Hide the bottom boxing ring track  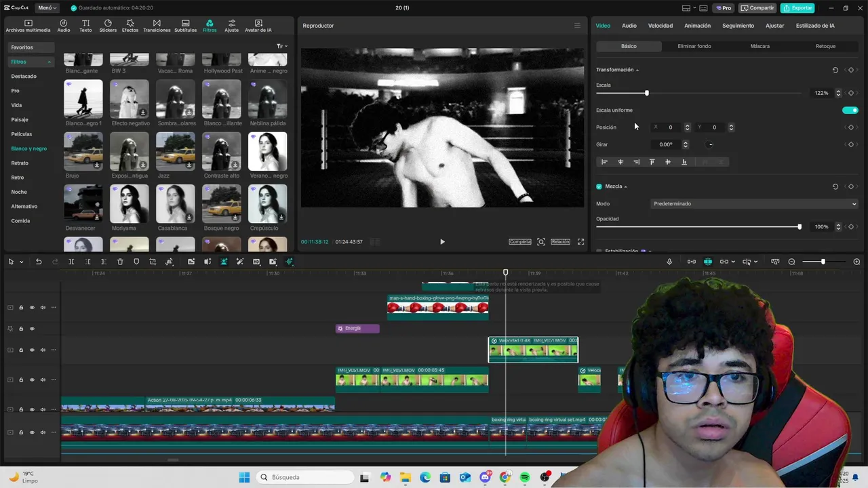32,432
